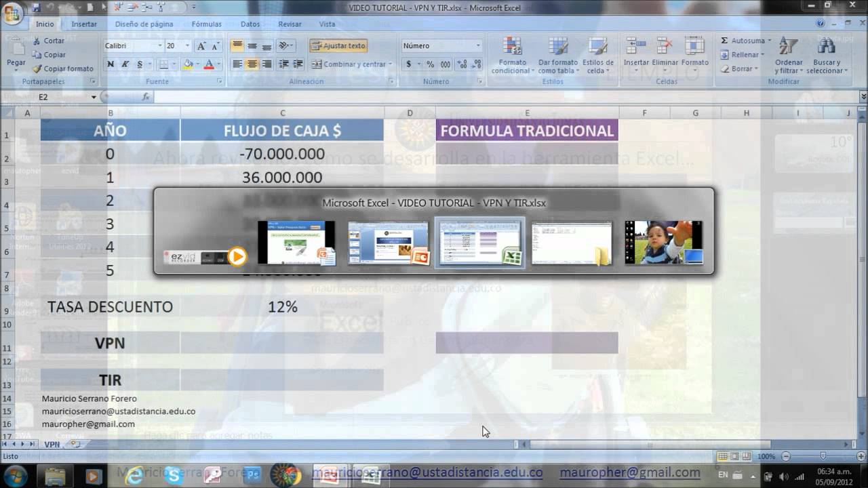Image resolution: width=868 pixels, height=488 pixels.
Task: Click Copiar in Portapapeles group
Action: [x=49, y=55]
